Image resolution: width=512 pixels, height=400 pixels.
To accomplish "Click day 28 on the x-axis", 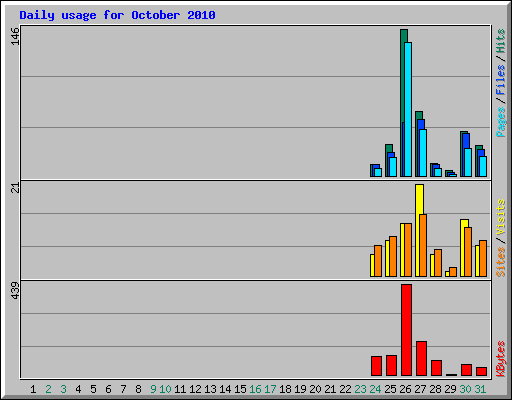I will (435, 389).
